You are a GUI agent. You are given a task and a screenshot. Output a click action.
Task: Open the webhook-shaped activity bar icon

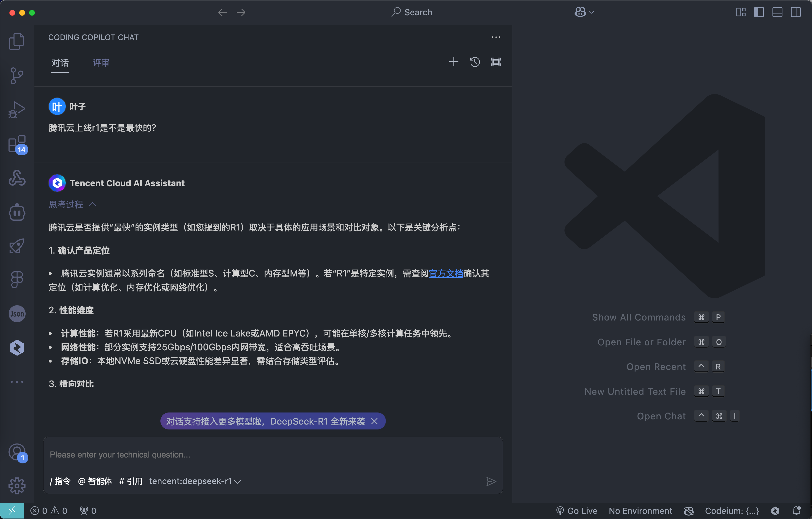point(17,178)
